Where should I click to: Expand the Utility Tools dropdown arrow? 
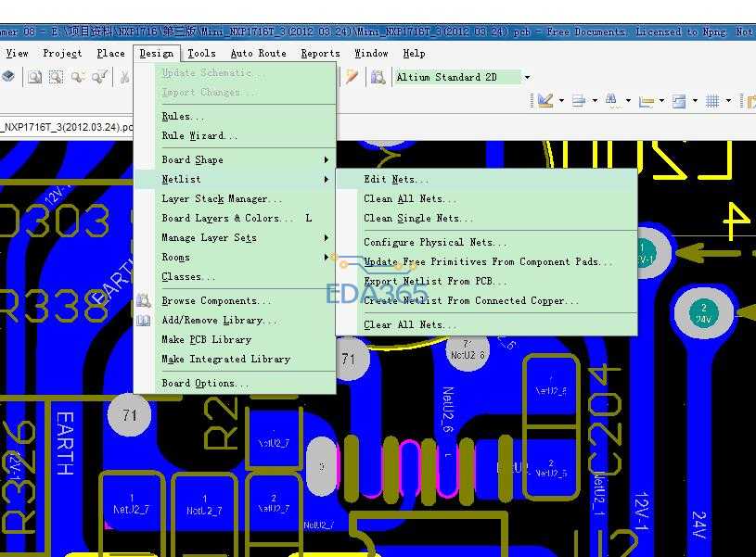pos(562,101)
